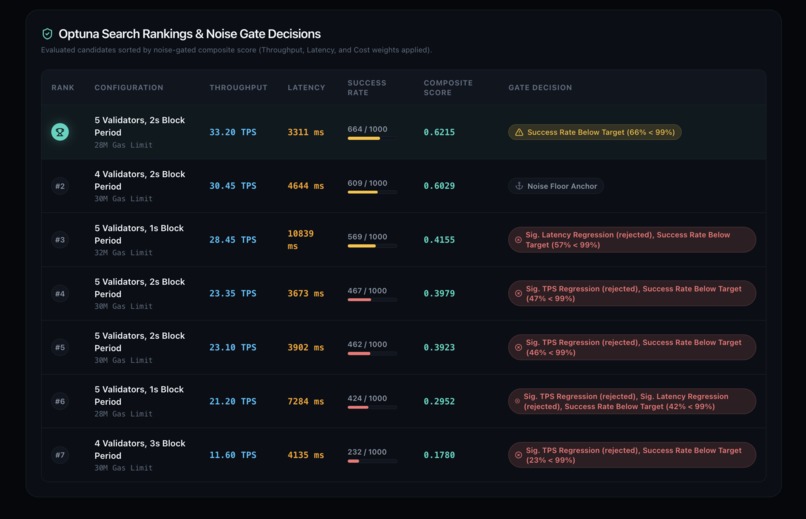Screen dimensions: 806x519
Task: Click the 232 / 1000 success rate progress bar
Action: pos(372,461)
